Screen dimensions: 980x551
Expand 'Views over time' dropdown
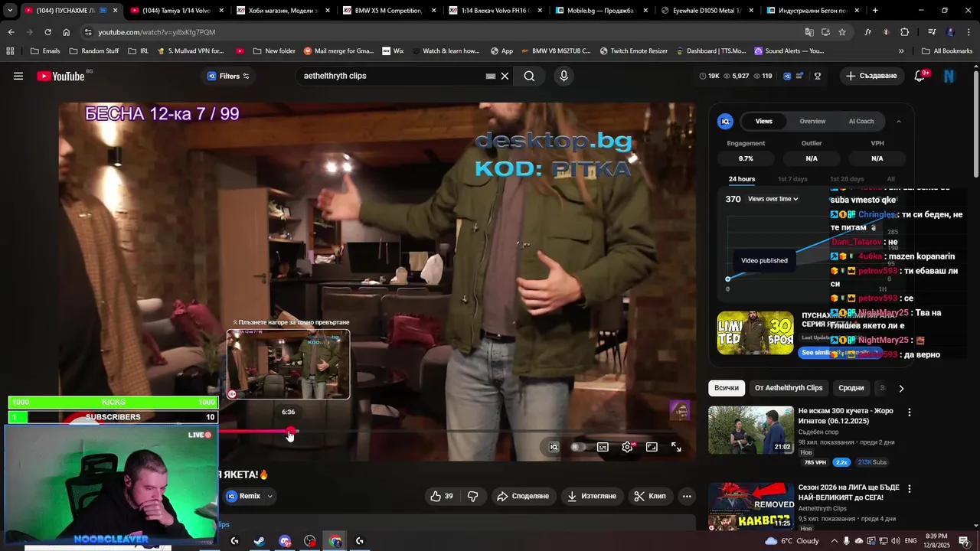click(773, 199)
